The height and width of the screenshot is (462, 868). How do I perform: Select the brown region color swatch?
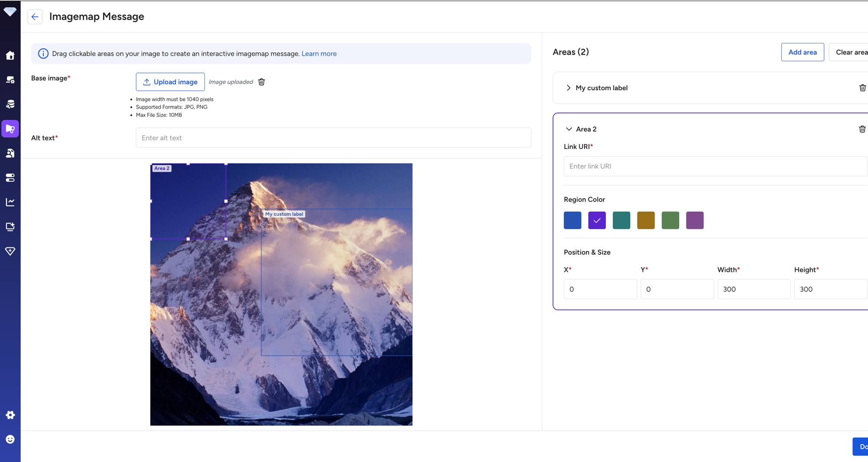[x=646, y=220]
